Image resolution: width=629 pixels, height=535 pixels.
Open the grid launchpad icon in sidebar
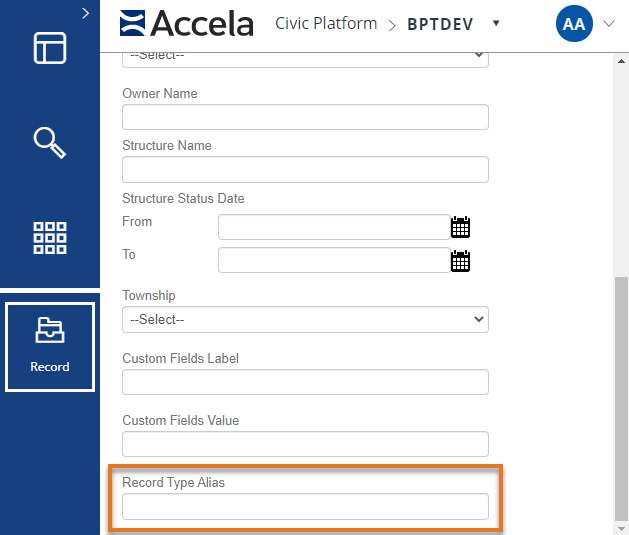[49, 238]
